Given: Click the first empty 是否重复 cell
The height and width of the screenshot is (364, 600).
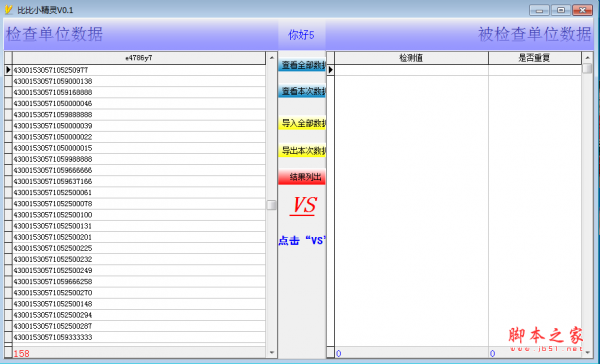Looking at the screenshot, I should (x=535, y=70).
